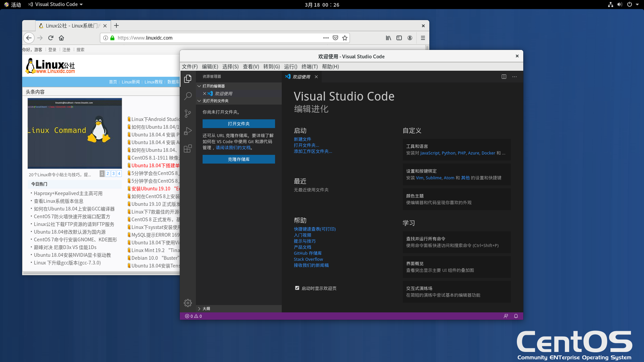Click the 打开文件夹 button
The width and height of the screenshot is (644, 362).
tap(238, 123)
